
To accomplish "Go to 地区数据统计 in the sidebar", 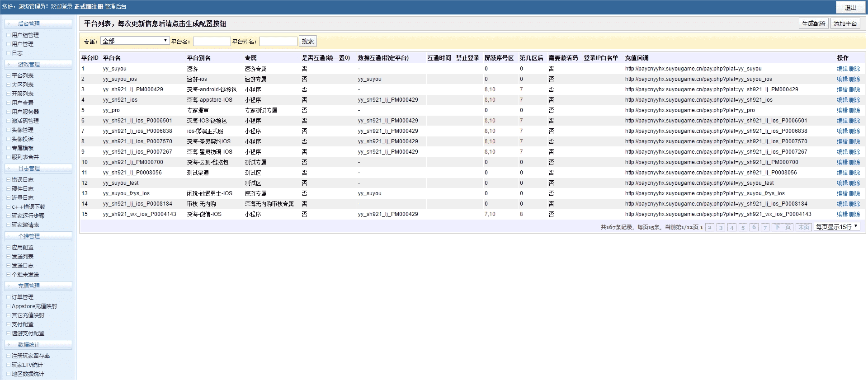I will click(x=28, y=374).
